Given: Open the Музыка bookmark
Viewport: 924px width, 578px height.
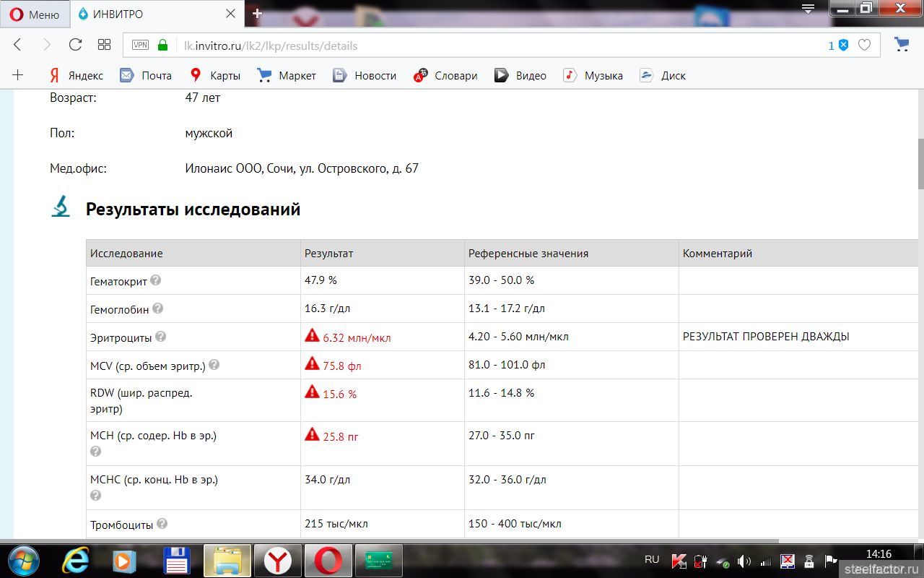Looking at the screenshot, I should [x=593, y=75].
